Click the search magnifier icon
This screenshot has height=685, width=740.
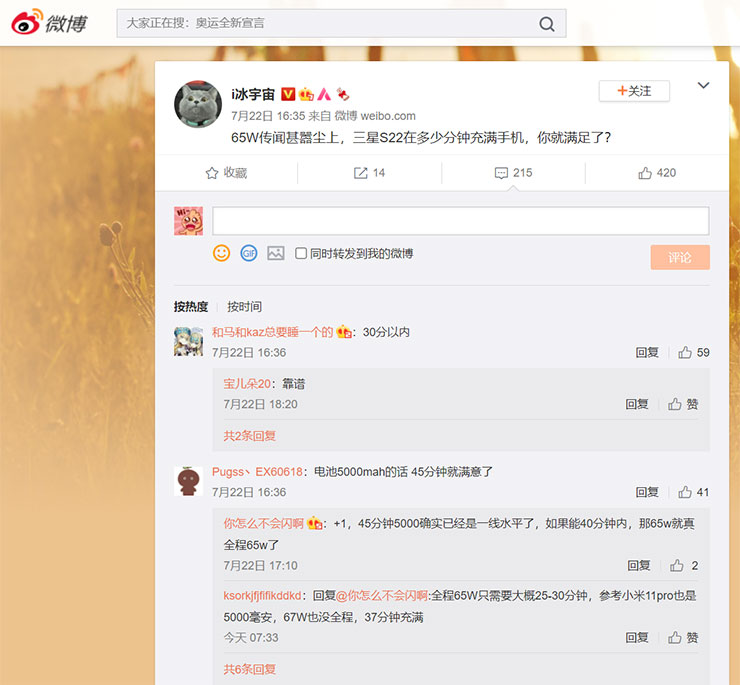pos(547,24)
